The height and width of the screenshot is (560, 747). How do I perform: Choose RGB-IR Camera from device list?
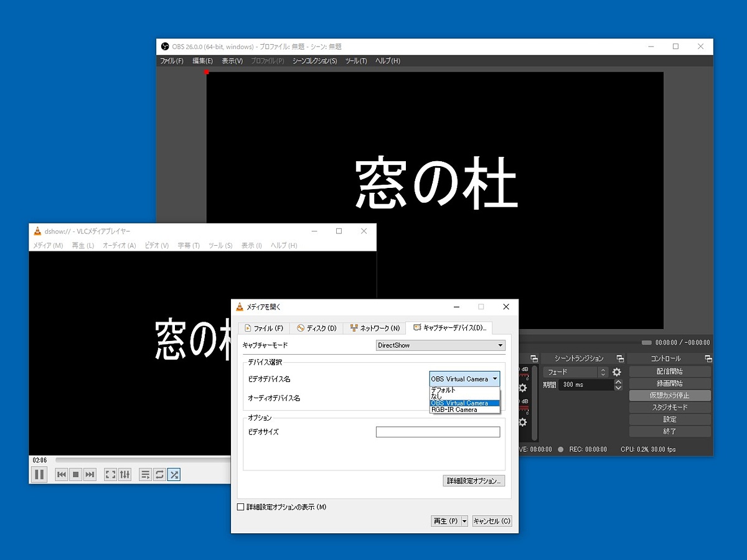pos(464,409)
